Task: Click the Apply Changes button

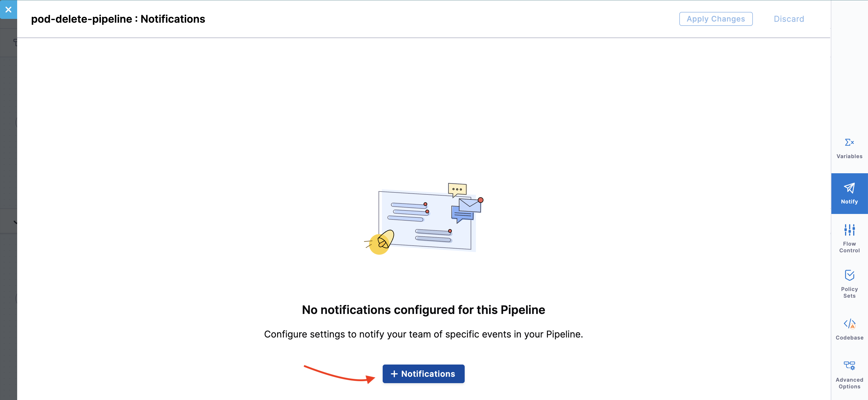Action: (x=715, y=19)
